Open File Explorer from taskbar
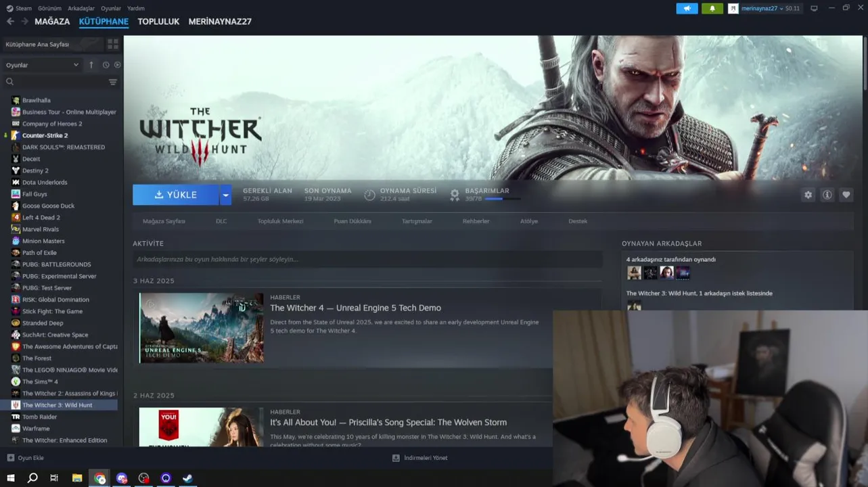The image size is (868, 487). click(x=77, y=478)
